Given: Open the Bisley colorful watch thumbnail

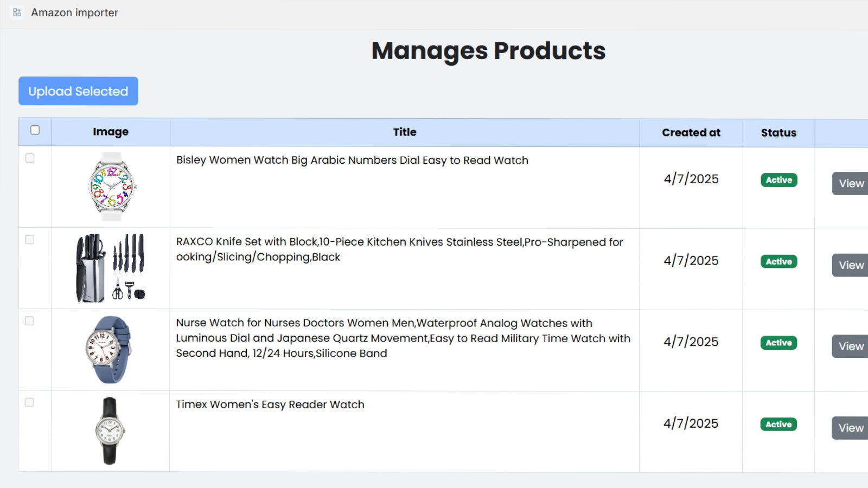Looking at the screenshot, I should click(x=111, y=187).
